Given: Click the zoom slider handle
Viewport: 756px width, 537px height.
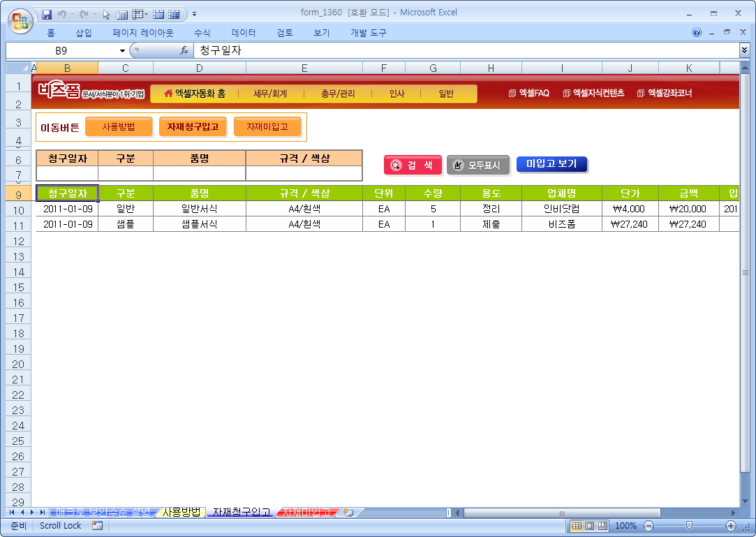Looking at the screenshot, I should coord(689,525).
